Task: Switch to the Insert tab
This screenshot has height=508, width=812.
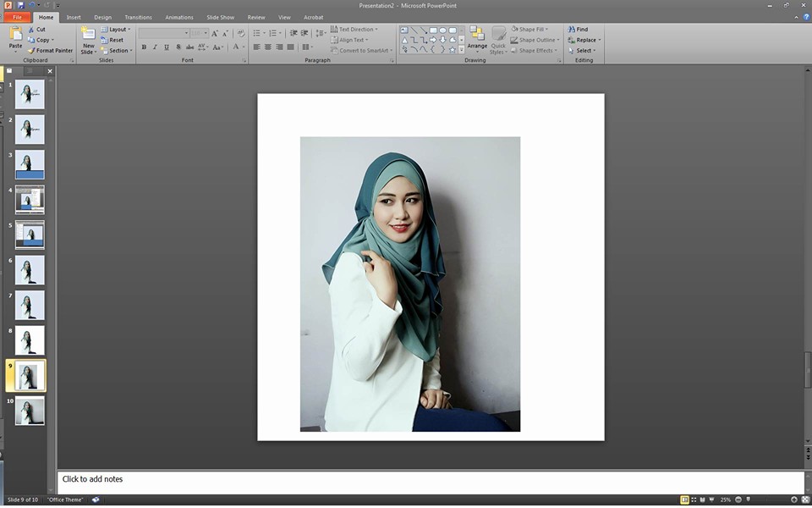Action: click(x=74, y=17)
